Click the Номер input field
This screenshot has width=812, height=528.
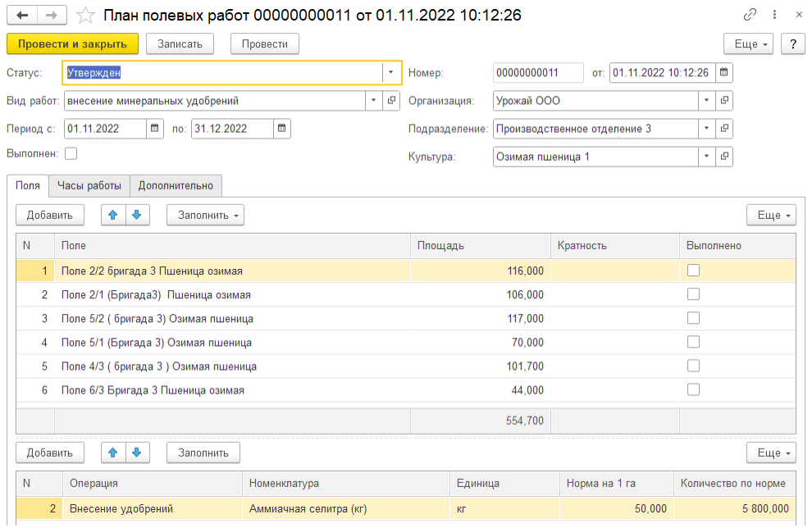(538, 73)
